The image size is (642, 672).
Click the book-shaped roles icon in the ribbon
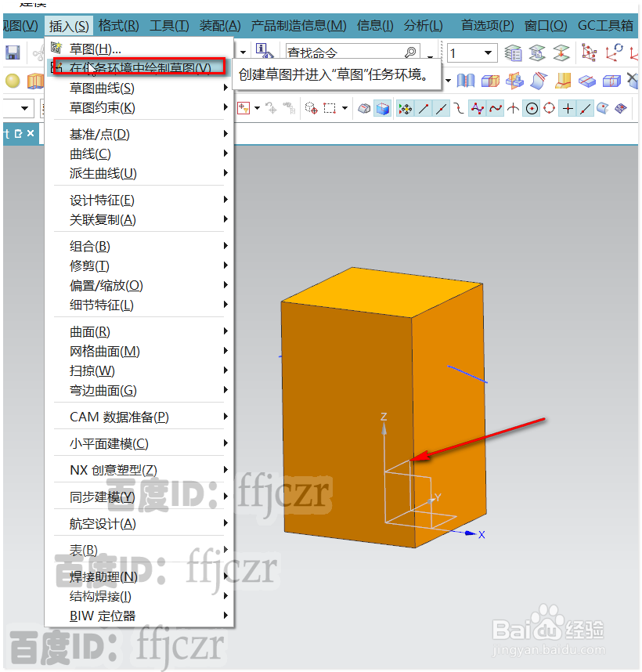pos(467,79)
